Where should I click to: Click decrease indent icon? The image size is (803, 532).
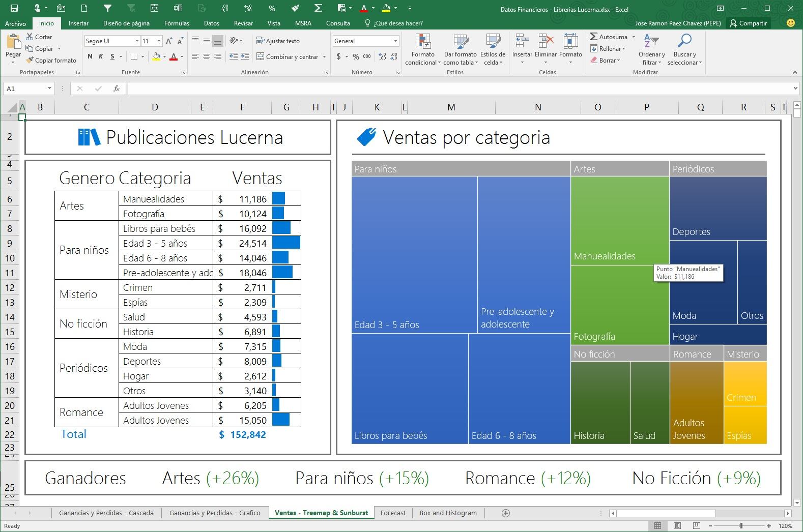(x=234, y=56)
